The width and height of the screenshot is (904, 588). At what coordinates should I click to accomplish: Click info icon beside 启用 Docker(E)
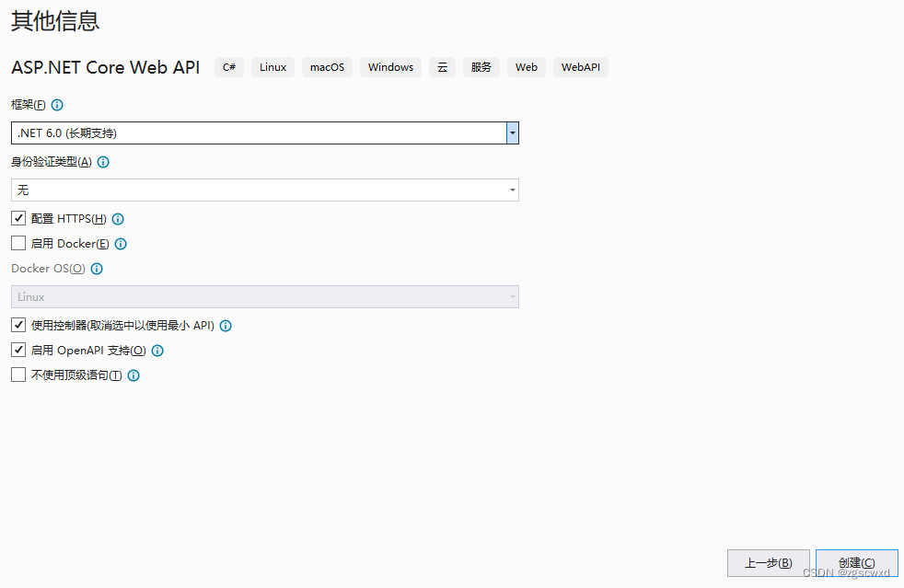[121, 244]
